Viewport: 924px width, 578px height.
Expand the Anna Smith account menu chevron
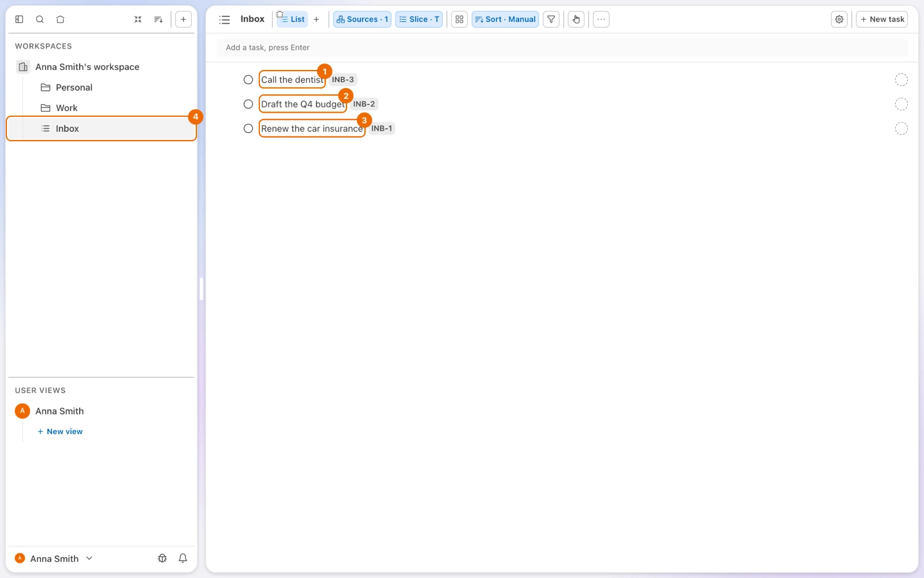pos(89,558)
